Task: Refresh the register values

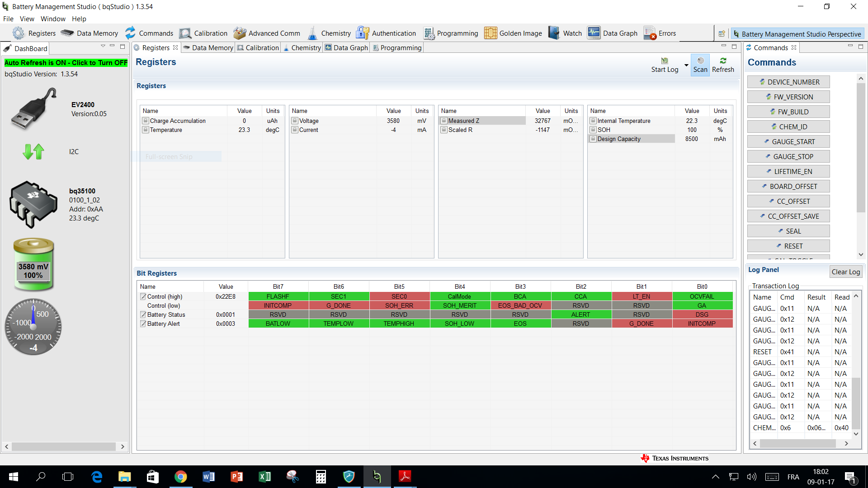Action: (x=723, y=65)
